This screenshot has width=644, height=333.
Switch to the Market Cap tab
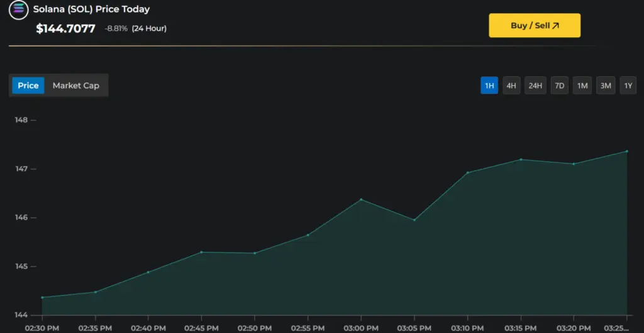tap(75, 86)
